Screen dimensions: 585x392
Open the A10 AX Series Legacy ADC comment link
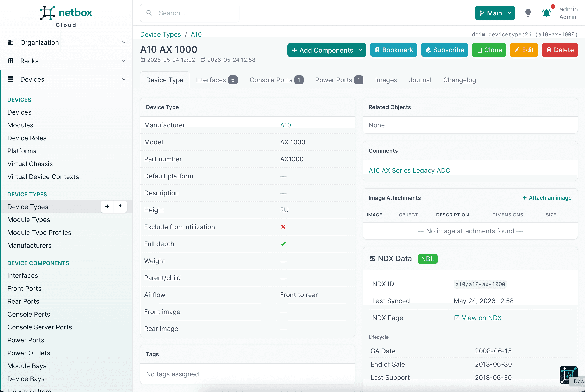pos(409,171)
